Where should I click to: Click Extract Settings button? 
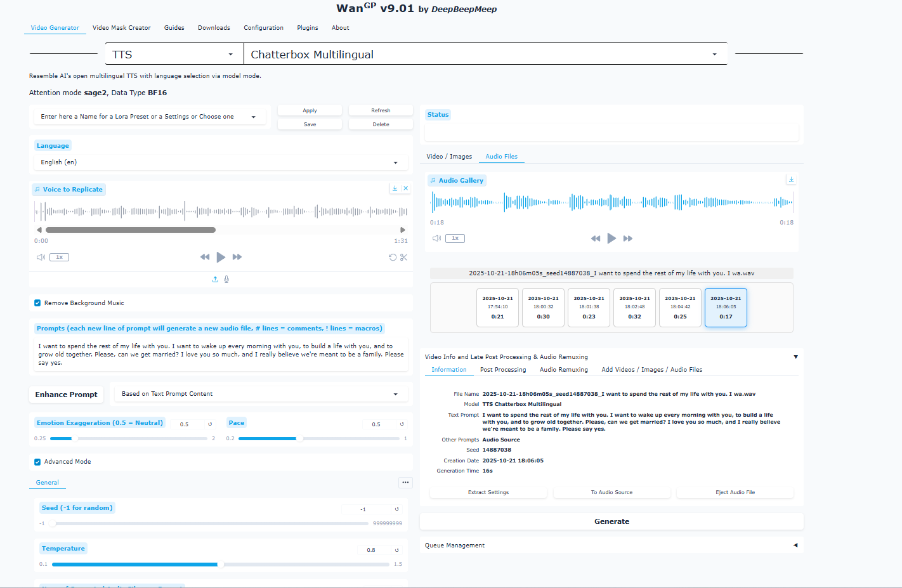coord(488,492)
